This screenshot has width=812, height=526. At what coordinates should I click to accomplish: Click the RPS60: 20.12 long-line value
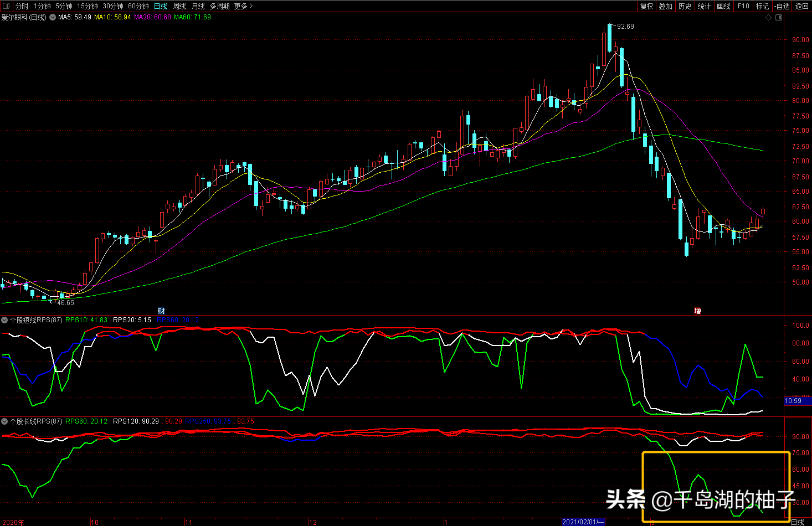tap(86, 421)
